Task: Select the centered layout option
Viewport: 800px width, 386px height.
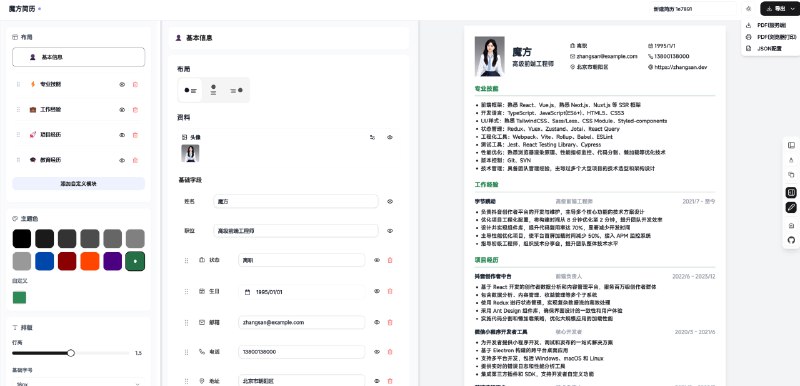Action: tap(213, 90)
